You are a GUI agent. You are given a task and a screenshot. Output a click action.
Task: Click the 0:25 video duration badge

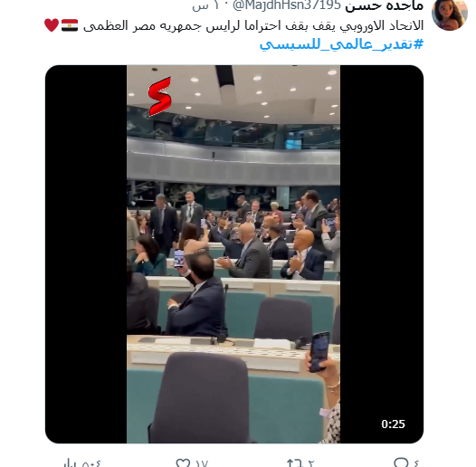(x=393, y=424)
